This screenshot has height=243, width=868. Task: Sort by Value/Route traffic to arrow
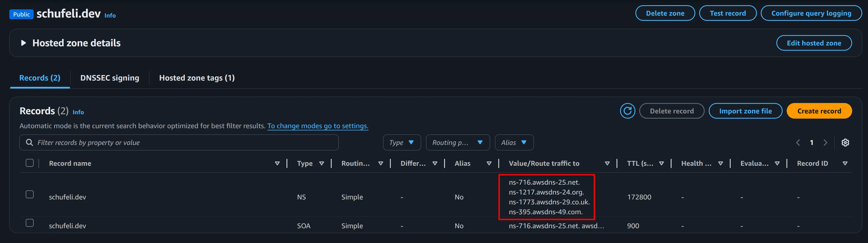(607, 163)
